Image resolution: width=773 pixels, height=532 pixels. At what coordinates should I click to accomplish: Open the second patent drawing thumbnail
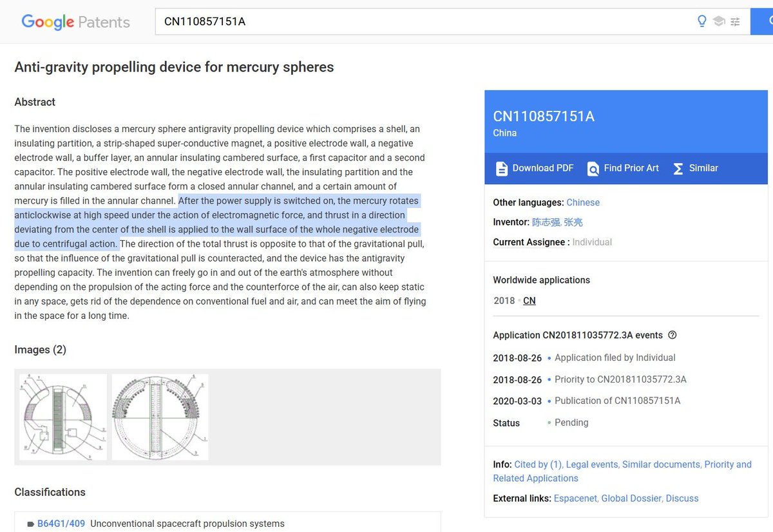[x=160, y=417]
